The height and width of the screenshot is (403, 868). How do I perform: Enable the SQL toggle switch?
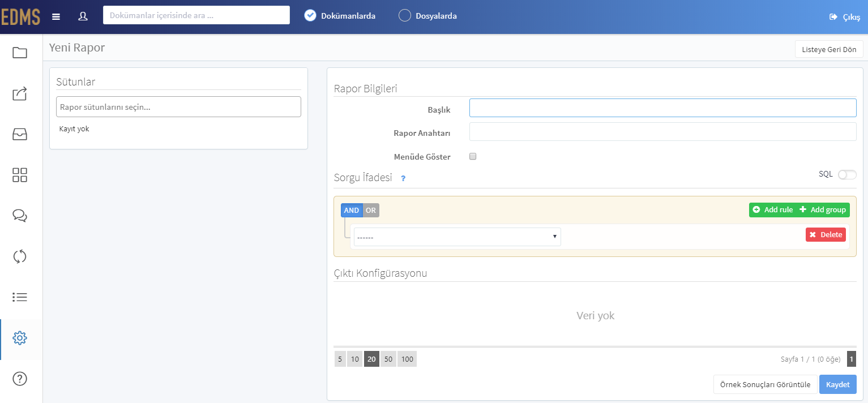(847, 174)
